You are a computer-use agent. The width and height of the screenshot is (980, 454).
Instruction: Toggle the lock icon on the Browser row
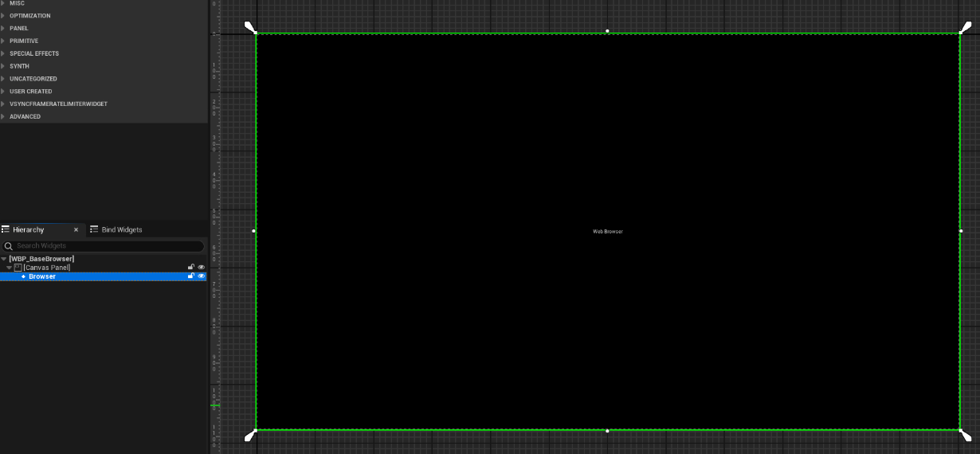pos(191,276)
